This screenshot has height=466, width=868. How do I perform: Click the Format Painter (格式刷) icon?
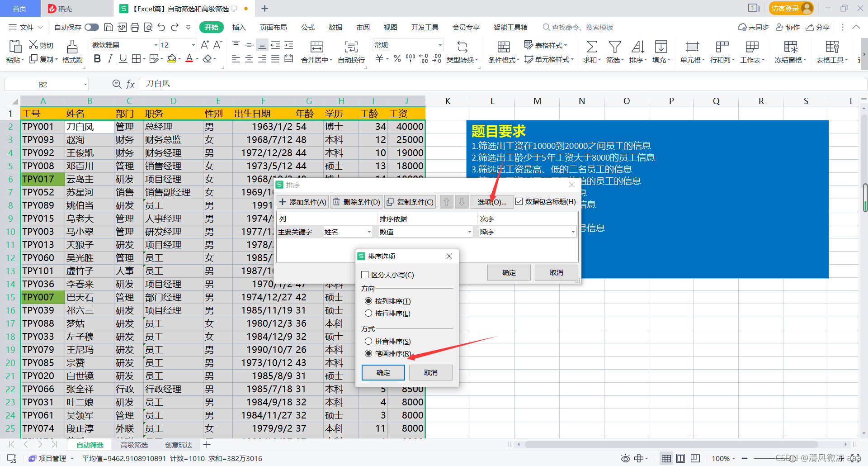pyautogui.click(x=72, y=47)
